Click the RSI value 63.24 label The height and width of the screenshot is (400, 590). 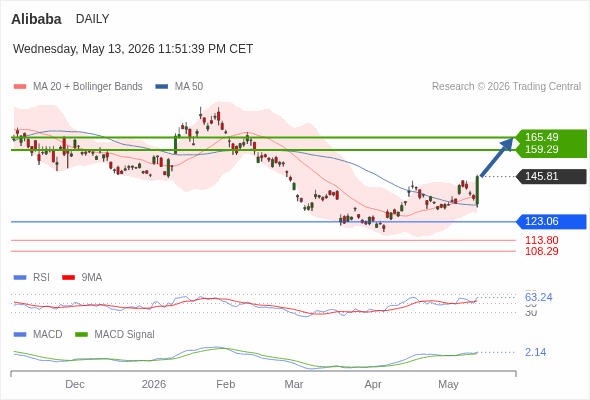(x=538, y=297)
